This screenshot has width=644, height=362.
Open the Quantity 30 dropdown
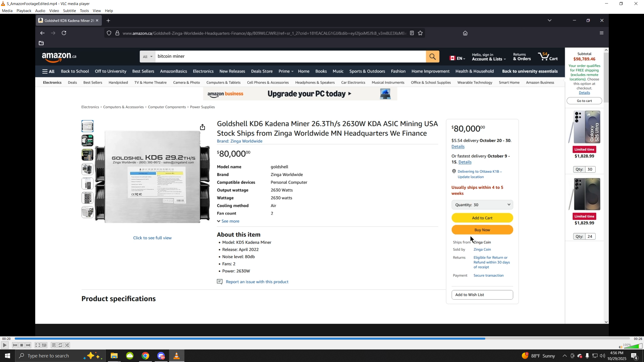[482, 205]
